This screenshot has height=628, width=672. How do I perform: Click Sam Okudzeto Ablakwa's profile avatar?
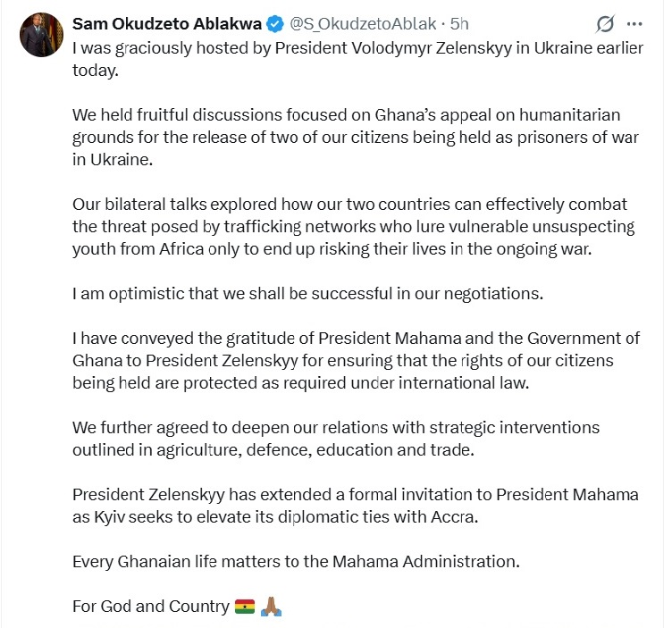point(42,35)
